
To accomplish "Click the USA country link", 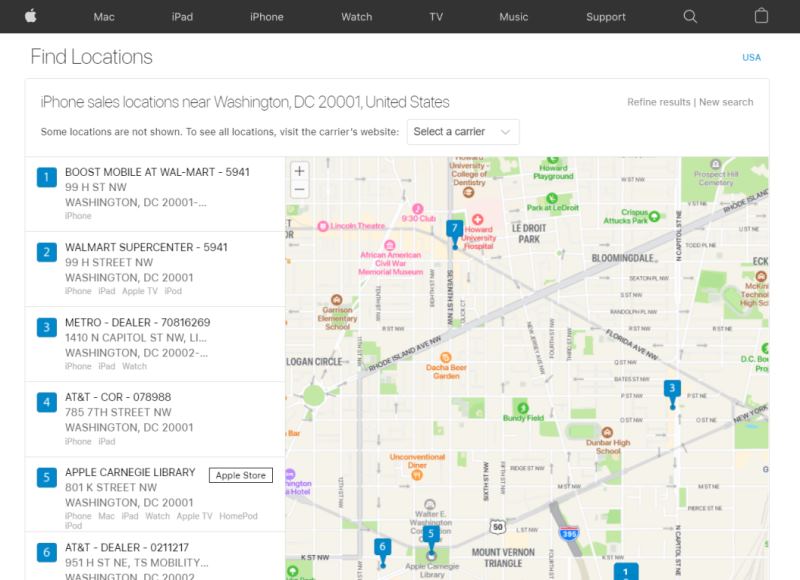I will [x=752, y=58].
